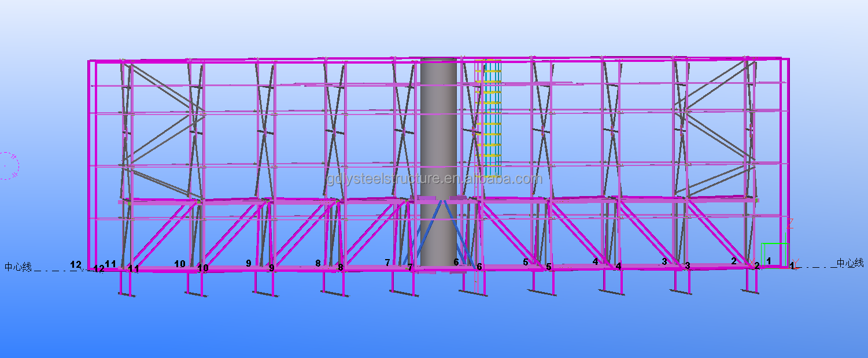Select the 中心线 label right of grid 1

(849, 263)
